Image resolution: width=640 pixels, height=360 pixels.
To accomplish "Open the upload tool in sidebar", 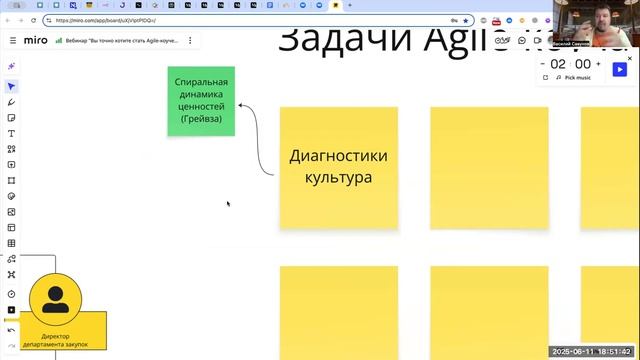I will pos(11,165).
